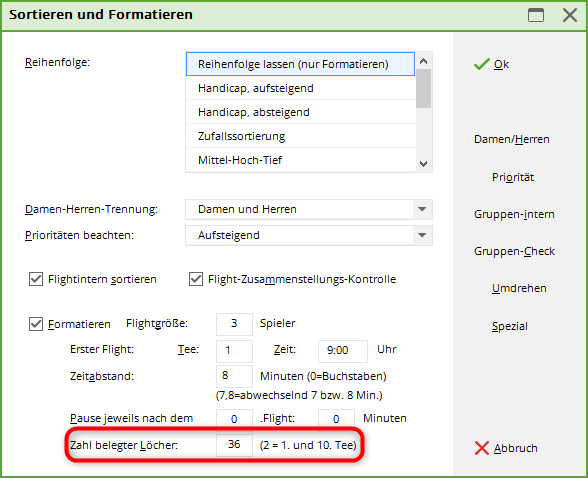
Task: Toggle Flightintern sortieren checkbox
Action: (x=36, y=279)
